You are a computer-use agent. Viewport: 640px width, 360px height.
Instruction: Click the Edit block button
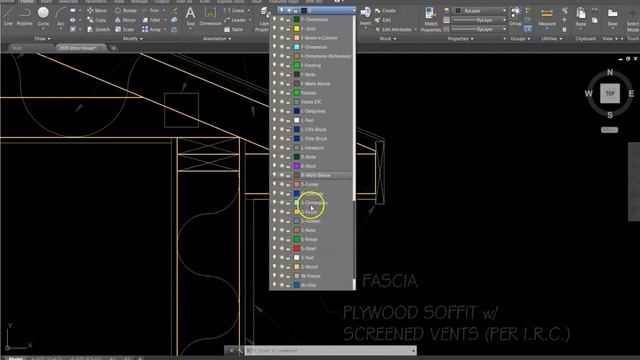coord(383,20)
